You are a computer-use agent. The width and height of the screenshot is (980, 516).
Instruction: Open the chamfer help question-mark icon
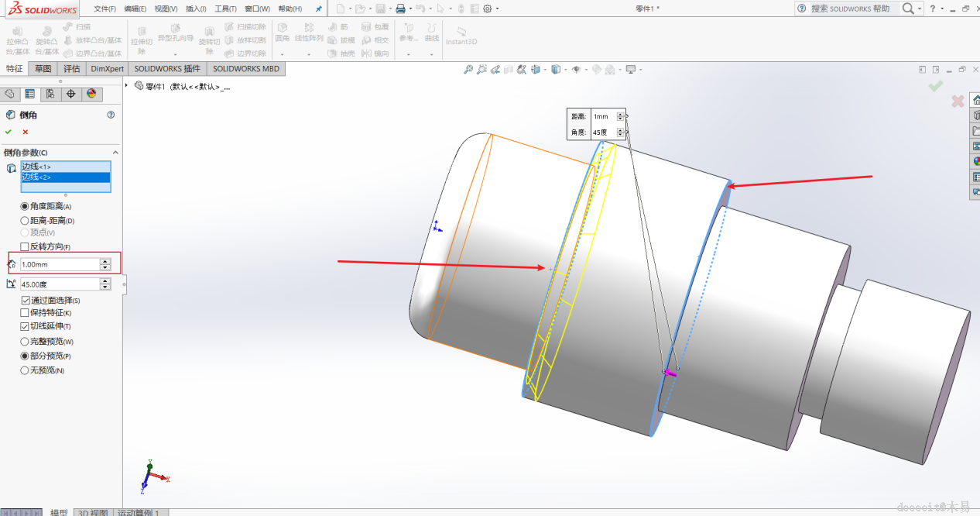point(111,115)
